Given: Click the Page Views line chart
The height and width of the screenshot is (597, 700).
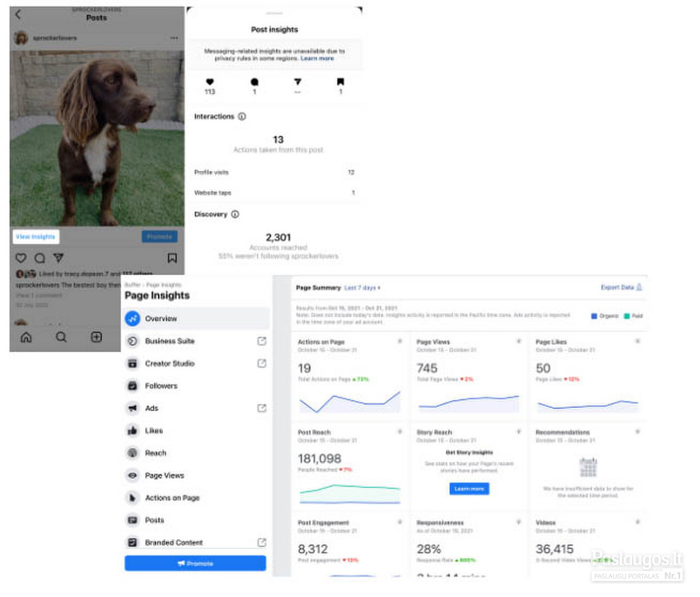Looking at the screenshot, I should tap(468, 403).
